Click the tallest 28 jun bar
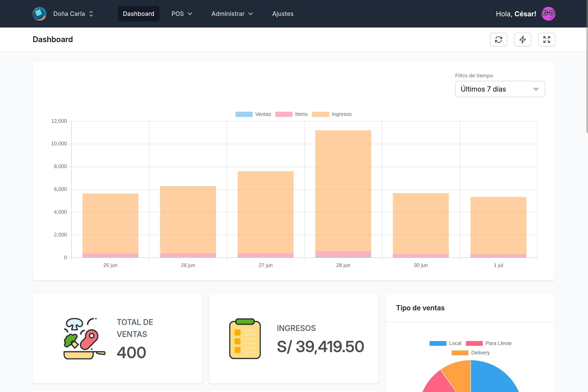The width and height of the screenshot is (588, 392). point(343,191)
